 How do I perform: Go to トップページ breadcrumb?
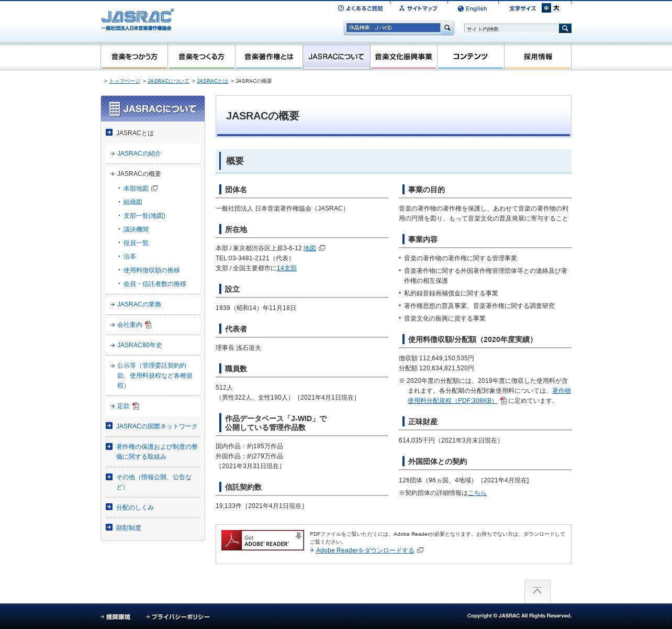[x=125, y=81]
